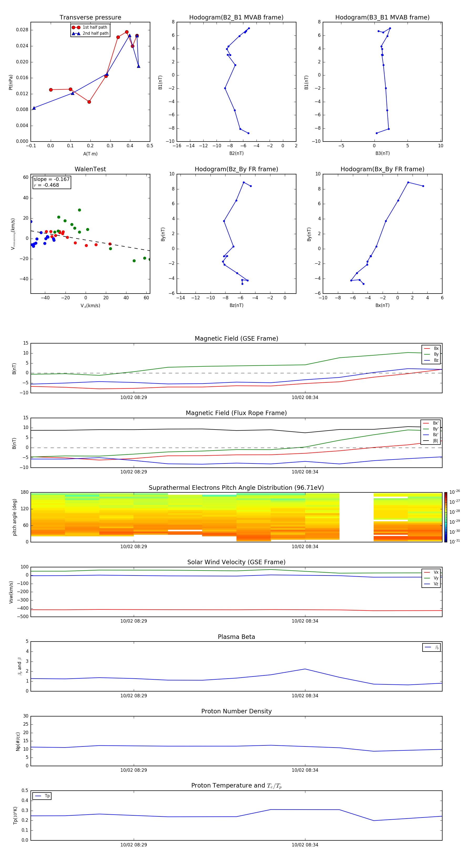Click the 'Hodogram(B3_B1 MVAB frame)' title
The width and height of the screenshot is (473, 868).
pos(382,18)
